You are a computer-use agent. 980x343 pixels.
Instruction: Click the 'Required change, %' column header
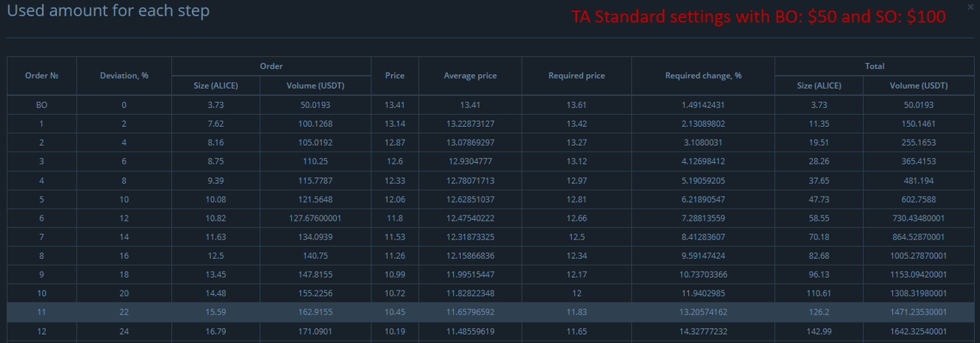(703, 76)
